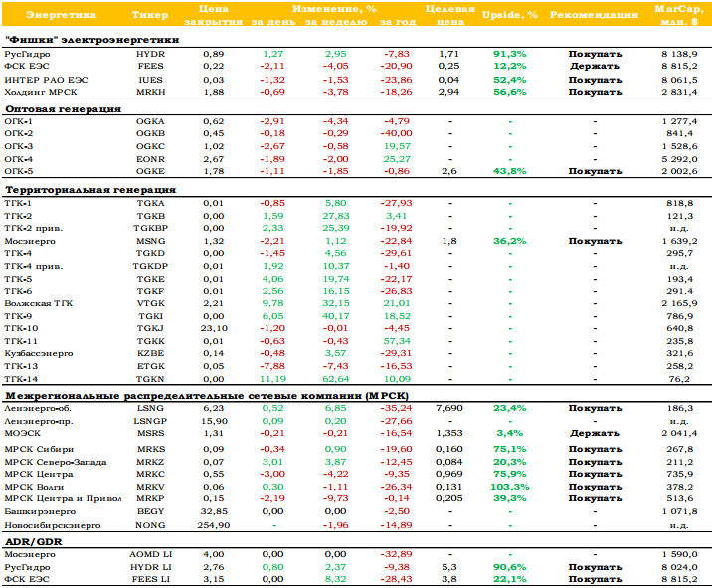Click yearly change '57,34' in ТГК-11 row
The image size is (712, 588).
[x=397, y=341]
